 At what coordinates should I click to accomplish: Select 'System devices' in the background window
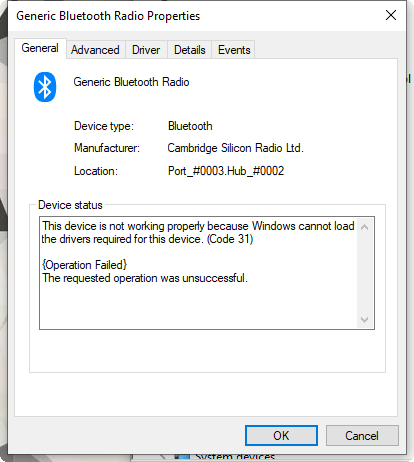[x=235, y=457]
